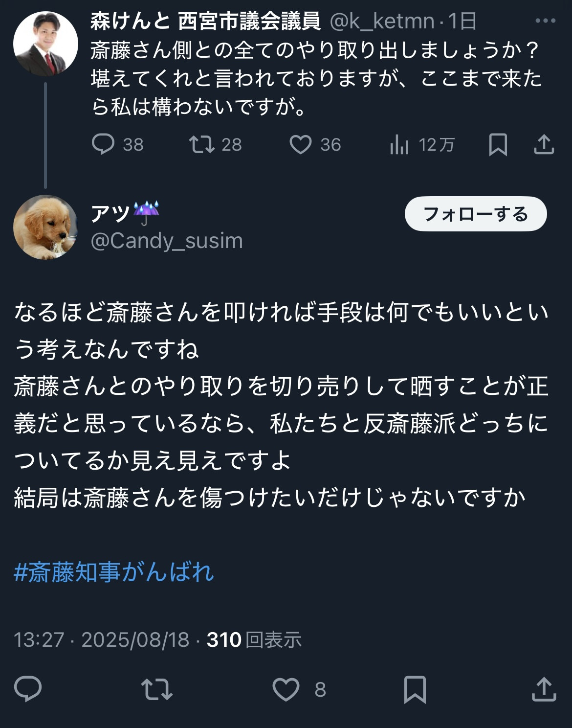The height and width of the screenshot is (728, 572).
Task: Open アツ's puppy profile picture
Action: click(45, 227)
